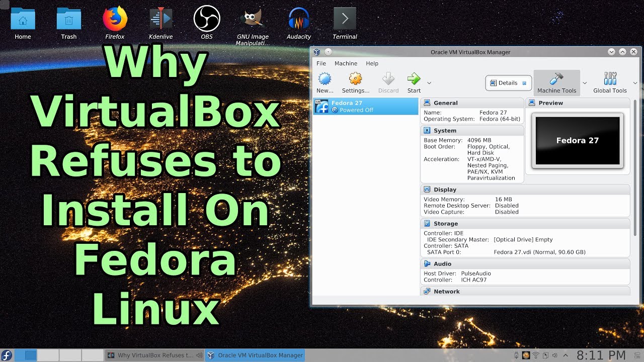
Task: Launch Kdenlive from the desktop
Action: pyautogui.click(x=161, y=23)
